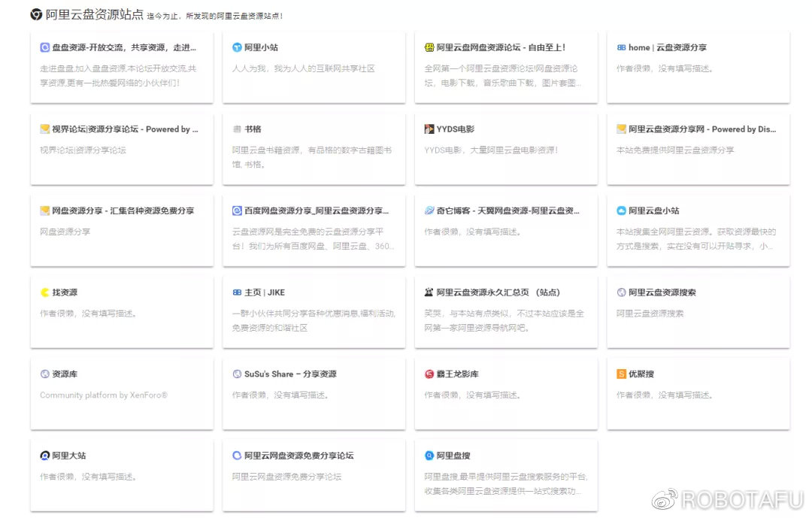
Task: Click description starting 阿里云盘书籍资源
Action: [312, 157]
